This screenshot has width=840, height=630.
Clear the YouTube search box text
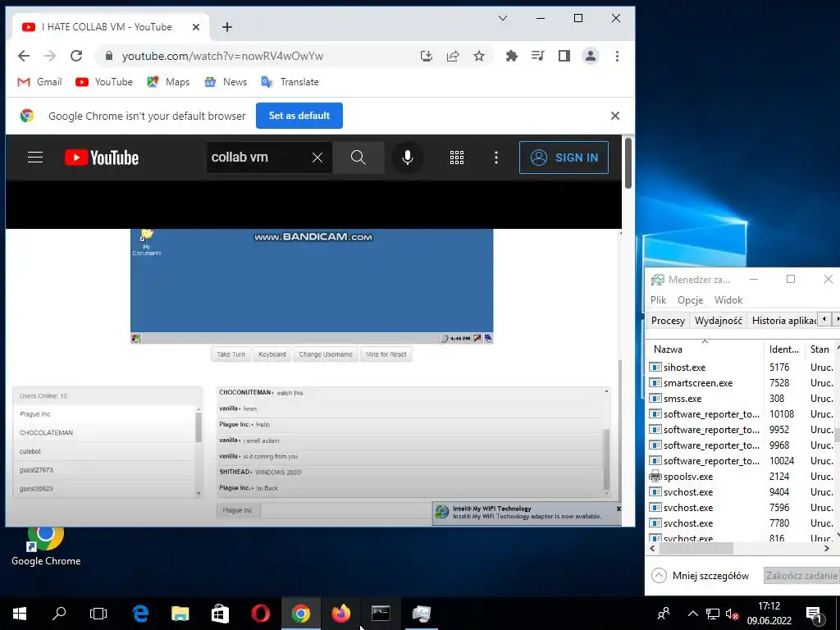317,157
